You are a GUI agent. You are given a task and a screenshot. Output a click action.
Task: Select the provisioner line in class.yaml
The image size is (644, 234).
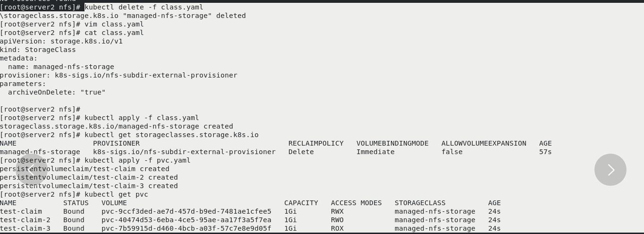coord(119,75)
